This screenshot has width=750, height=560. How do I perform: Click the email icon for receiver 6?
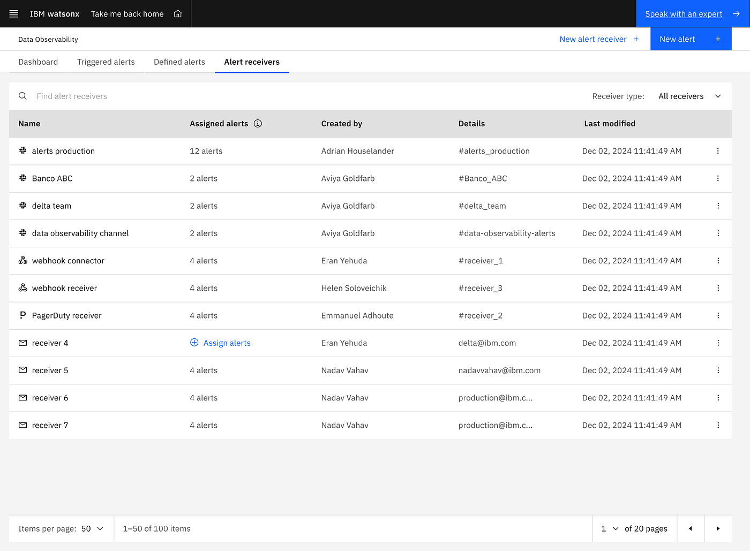(x=22, y=398)
